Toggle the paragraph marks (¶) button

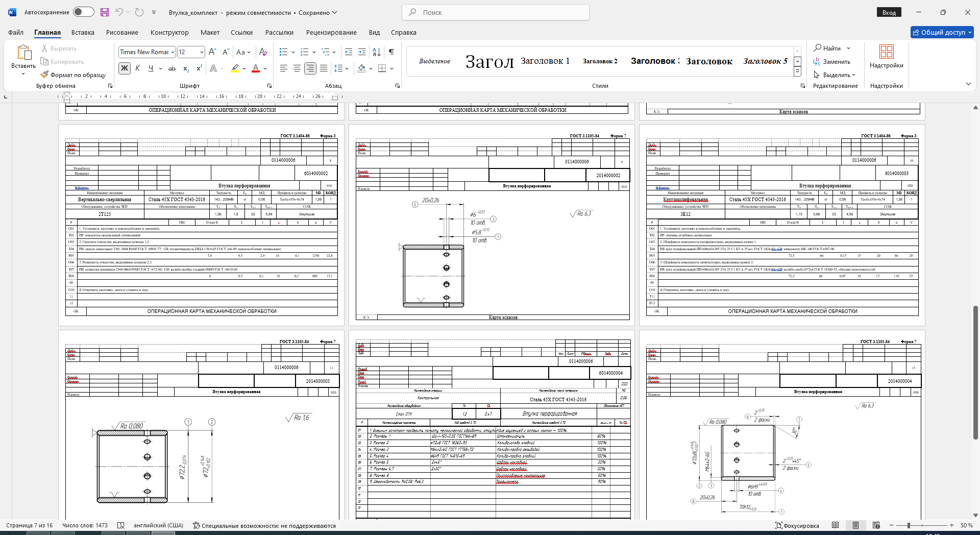click(x=391, y=52)
